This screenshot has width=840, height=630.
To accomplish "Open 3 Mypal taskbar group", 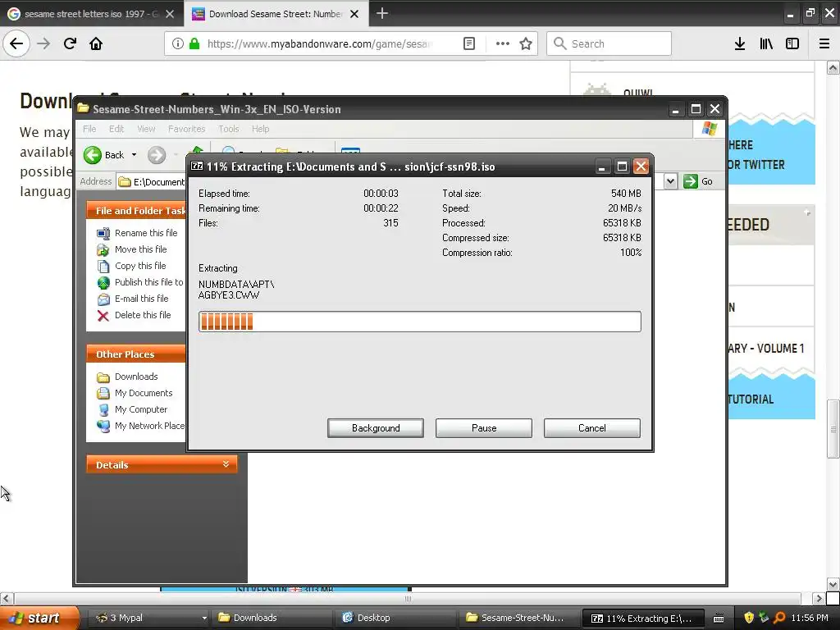I will 150,618.
